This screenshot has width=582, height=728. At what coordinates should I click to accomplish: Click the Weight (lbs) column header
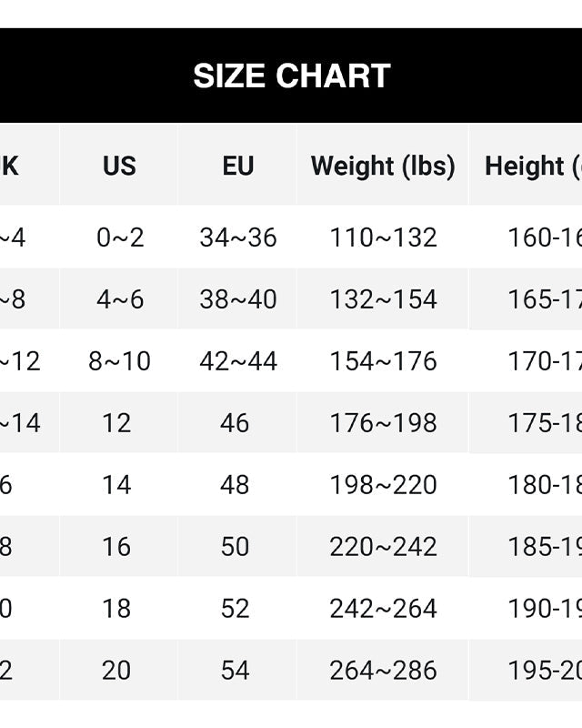coord(383,166)
